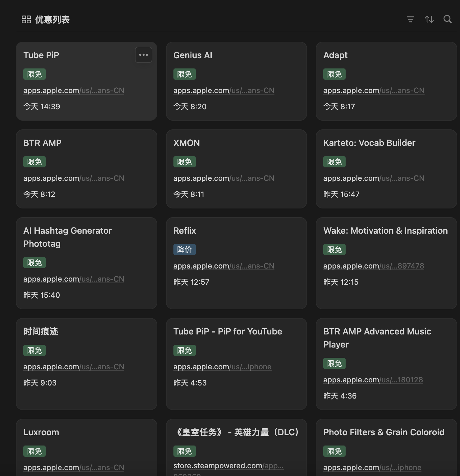Viewport: 460px width, 476px height.
Task: Click the XMON card title
Action: [186, 143]
